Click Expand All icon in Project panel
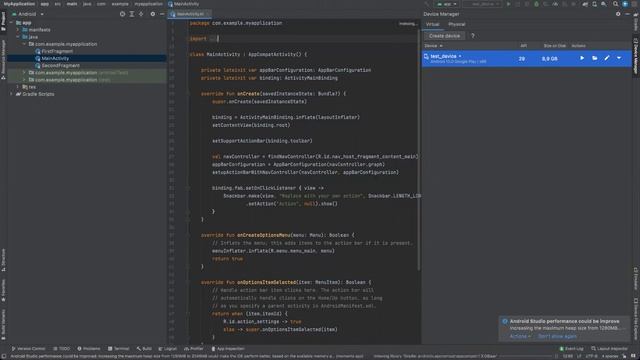640x360 pixels. (x=132, y=14)
